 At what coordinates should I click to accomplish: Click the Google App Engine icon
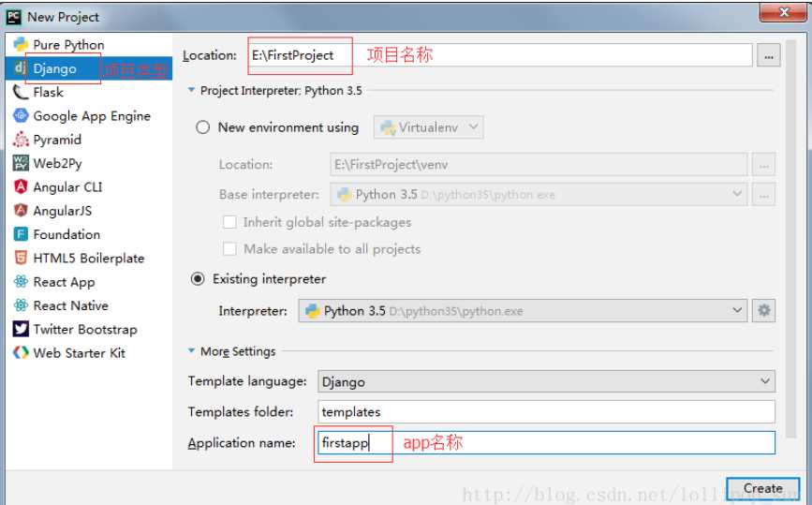[x=21, y=115]
